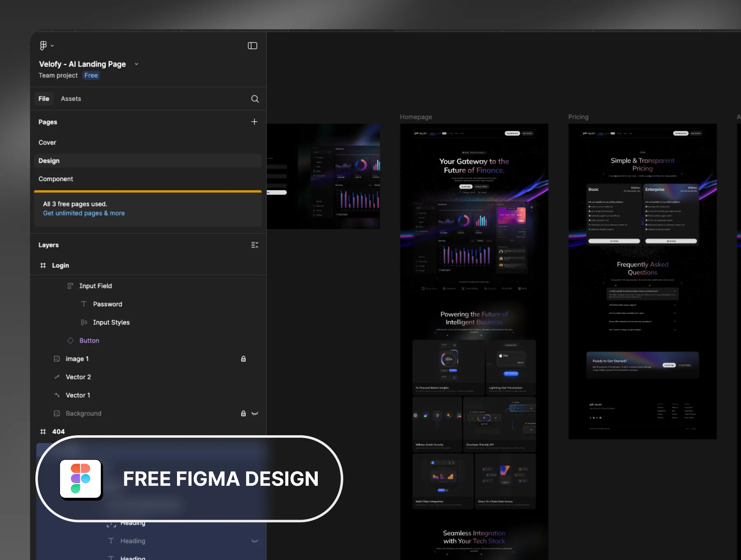Open Get unlimited pages & more link
This screenshot has width=741, height=560.
(84, 213)
